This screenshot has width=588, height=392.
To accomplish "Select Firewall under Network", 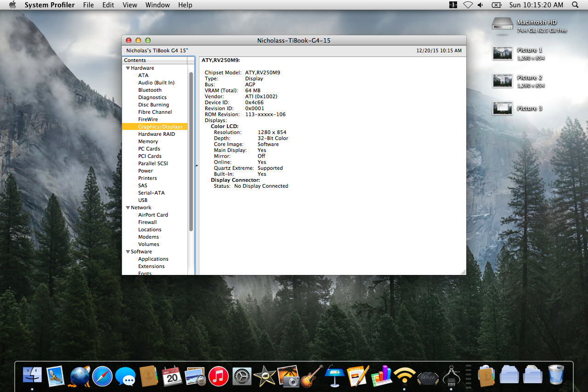I will (147, 222).
